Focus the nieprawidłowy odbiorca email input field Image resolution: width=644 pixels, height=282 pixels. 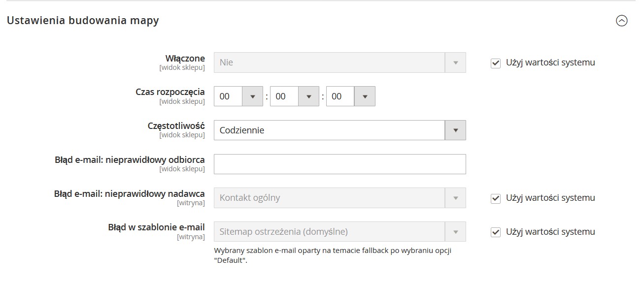(339, 164)
